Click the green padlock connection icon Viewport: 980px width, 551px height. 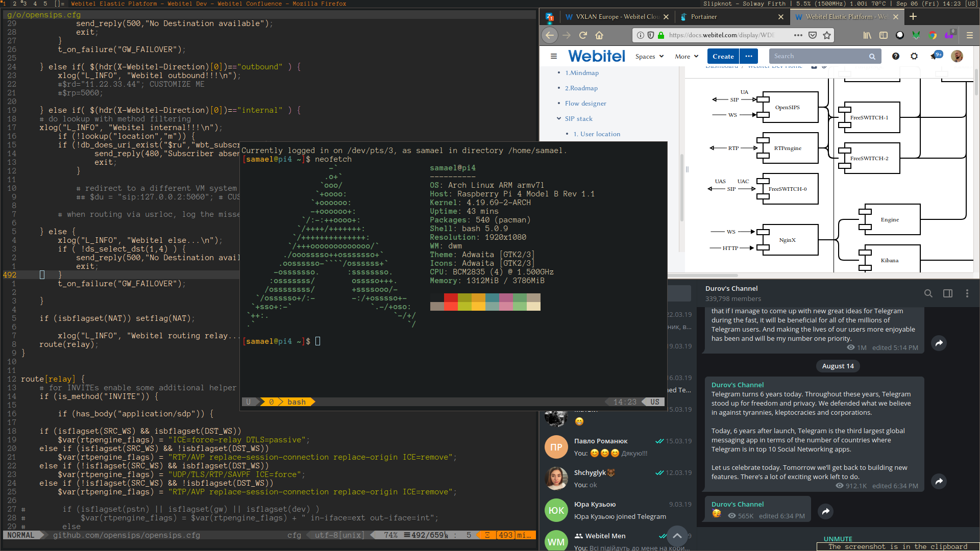click(661, 35)
